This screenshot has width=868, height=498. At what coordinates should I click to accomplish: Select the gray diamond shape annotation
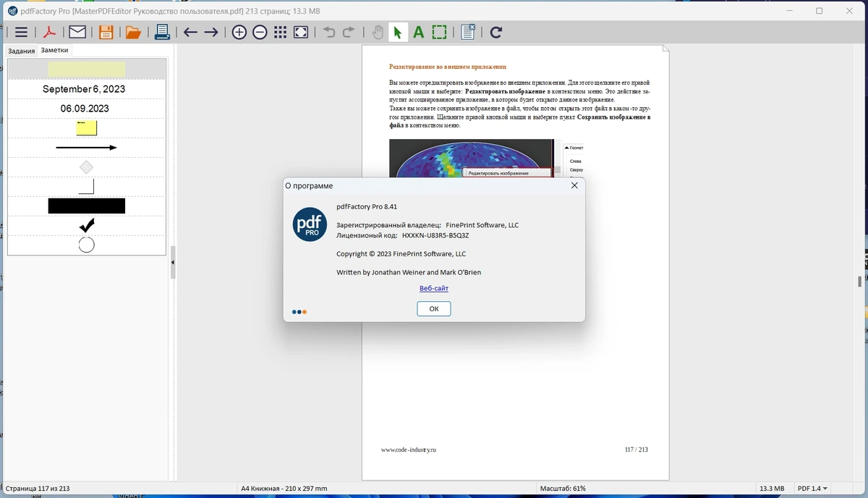[86, 167]
